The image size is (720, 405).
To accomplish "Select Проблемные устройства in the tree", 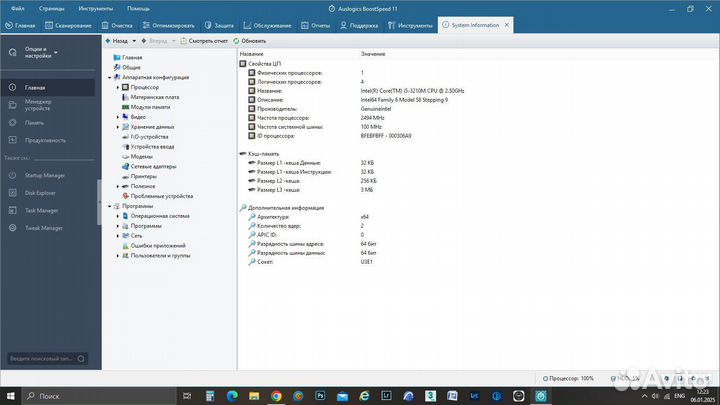I will 162,196.
